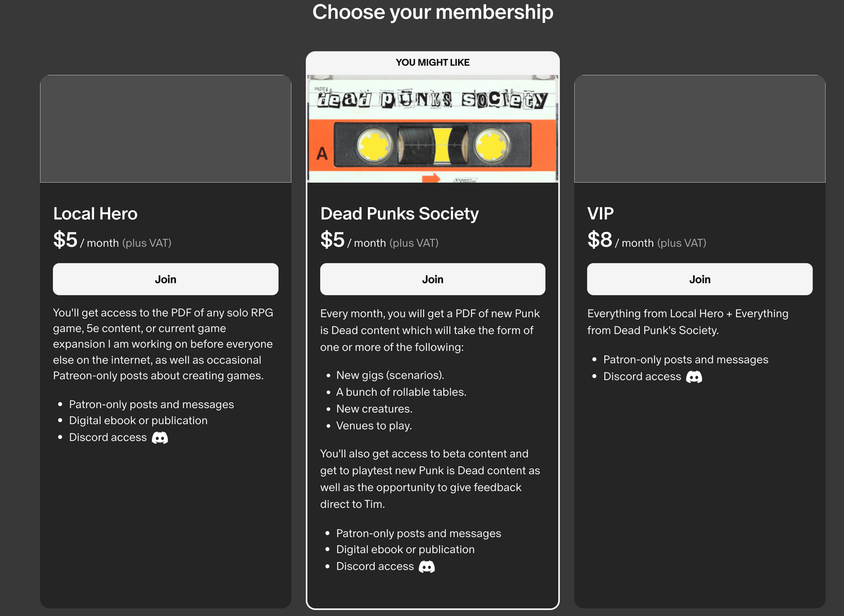Screen dimensions: 844x616
Task: Join the Local Hero membership
Action: pos(165,279)
